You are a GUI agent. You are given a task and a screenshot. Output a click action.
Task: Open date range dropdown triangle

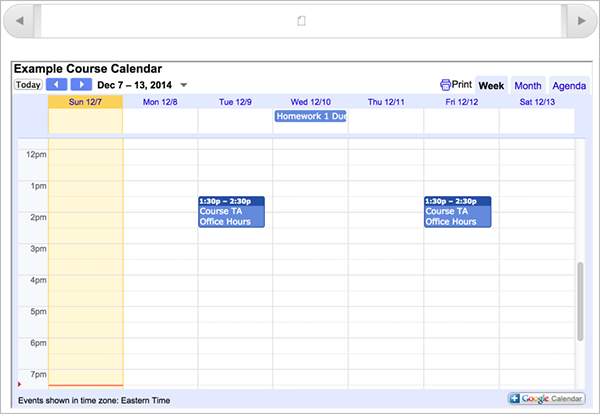(183, 85)
